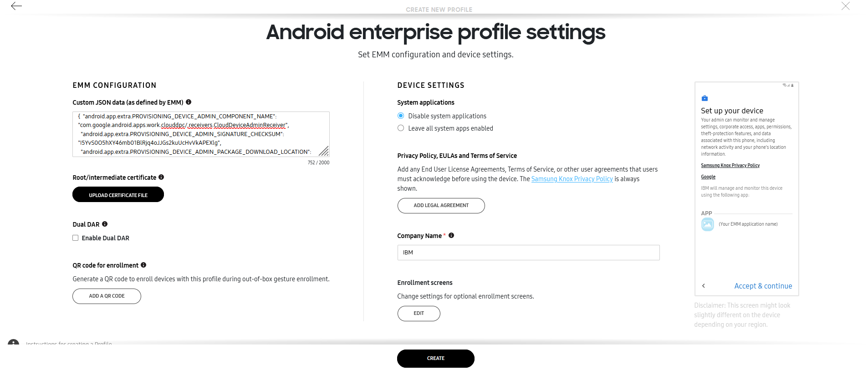
Task: Choose Leave all system apps enabled
Action: click(401, 128)
